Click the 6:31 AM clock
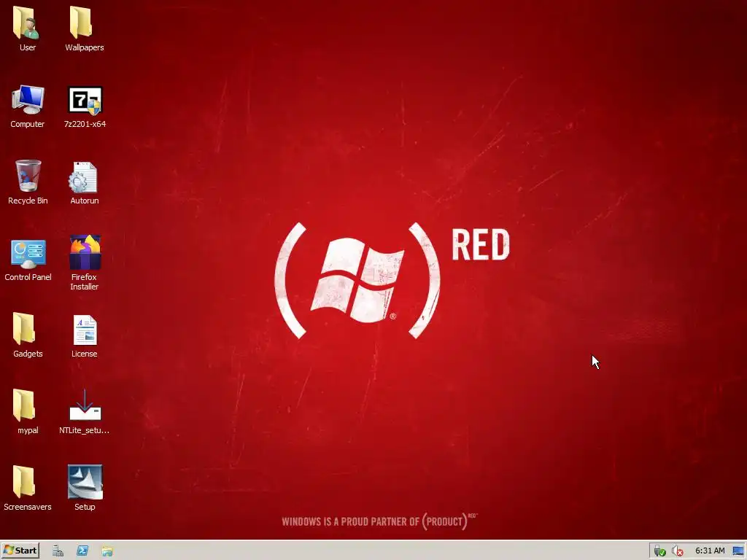Viewport: 747px width, 560px height. click(710, 551)
